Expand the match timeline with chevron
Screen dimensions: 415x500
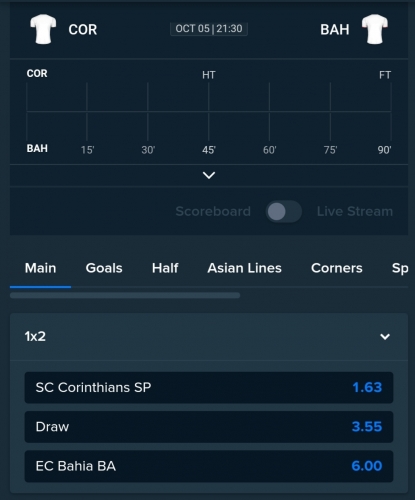coord(209,175)
